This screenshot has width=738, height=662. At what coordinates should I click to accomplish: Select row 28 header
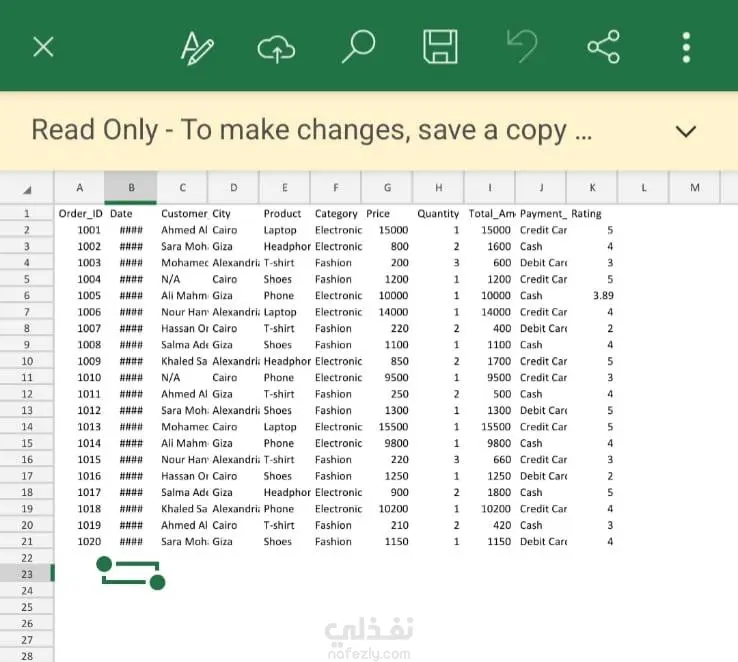[27, 655]
